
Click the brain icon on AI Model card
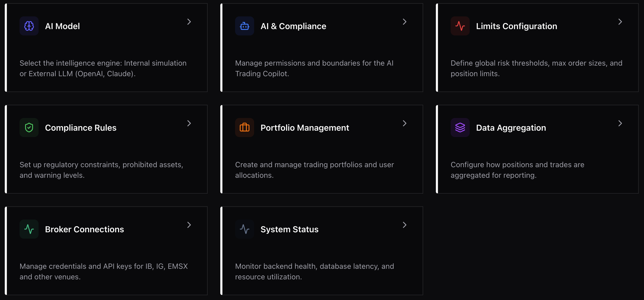[29, 26]
